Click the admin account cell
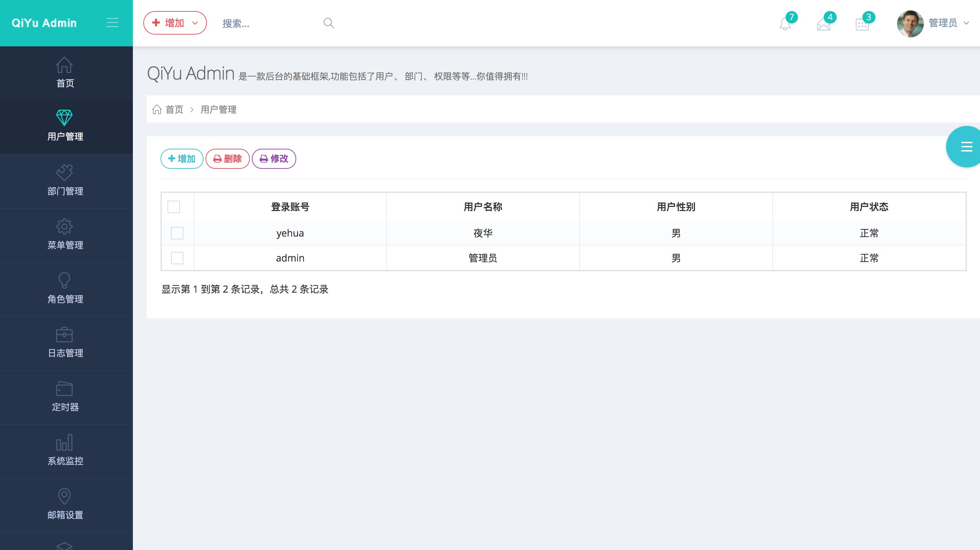The width and height of the screenshot is (980, 550). [x=290, y=258]
